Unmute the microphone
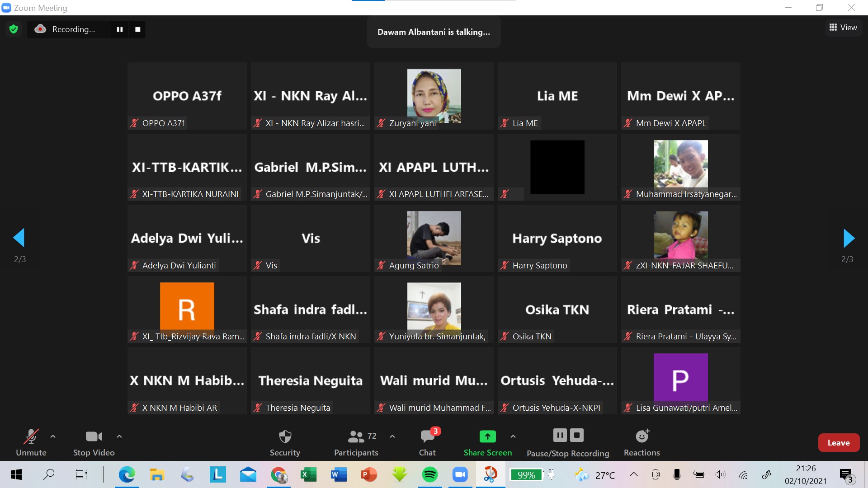Viewport: 868px width, 488px height. click(31, 437)
